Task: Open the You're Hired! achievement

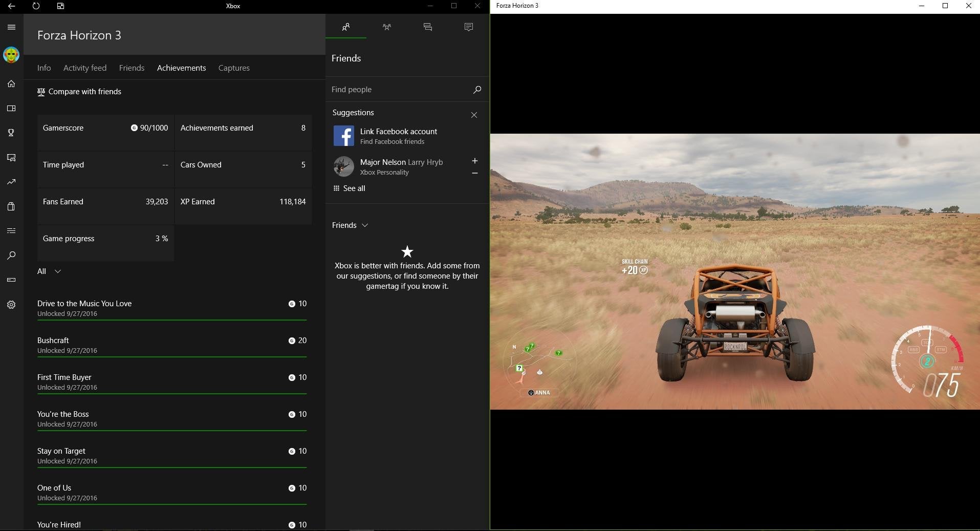Action: point(172,524)
